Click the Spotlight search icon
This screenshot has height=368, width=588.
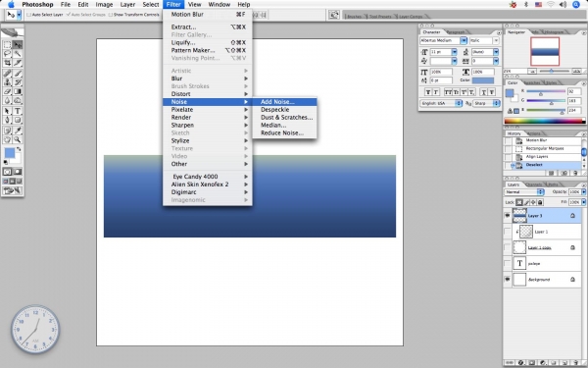coord(576,5)
